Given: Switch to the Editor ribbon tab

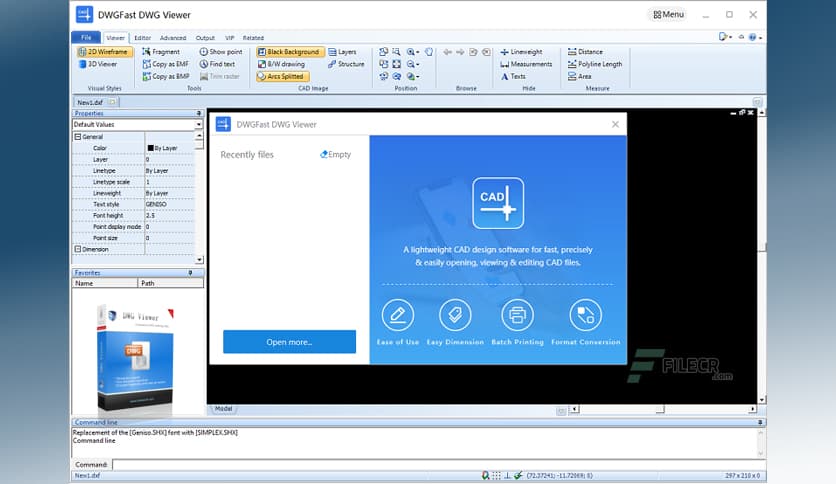Looking at the screenshot, I should pos(142,38).
